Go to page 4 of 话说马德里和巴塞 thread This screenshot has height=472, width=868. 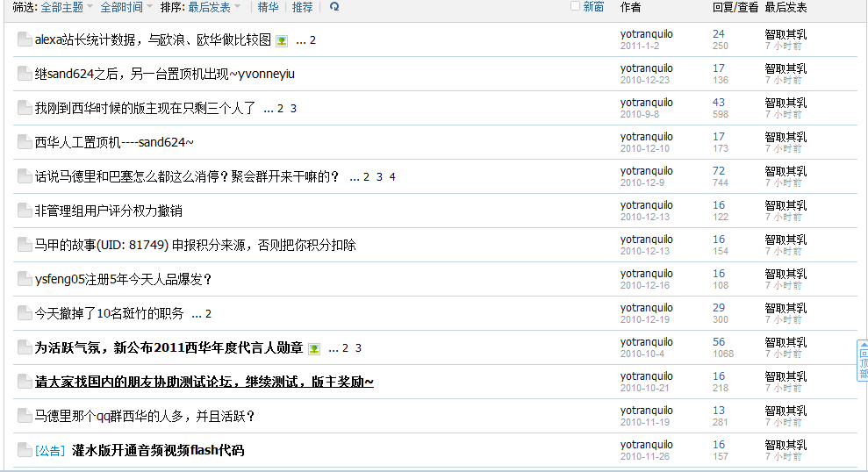(x=392, y=177)
